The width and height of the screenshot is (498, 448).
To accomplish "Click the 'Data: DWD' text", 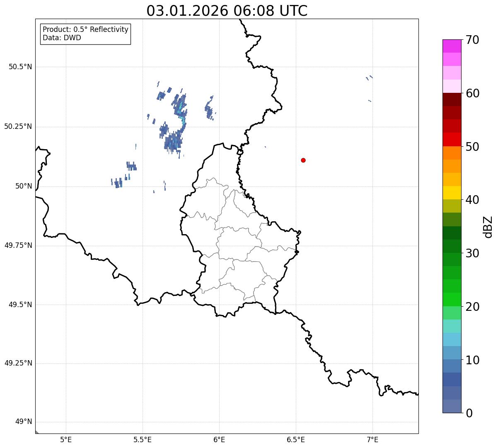I will click(x=62, y=38).
